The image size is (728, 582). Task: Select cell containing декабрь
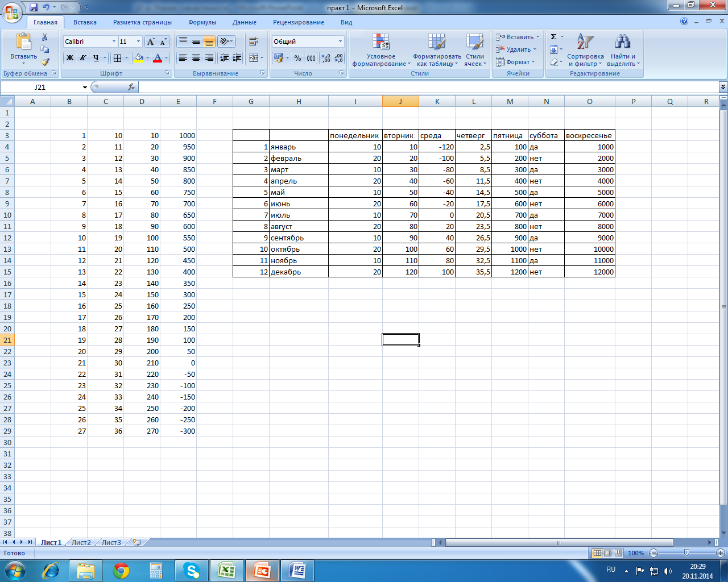coord(299,272)
